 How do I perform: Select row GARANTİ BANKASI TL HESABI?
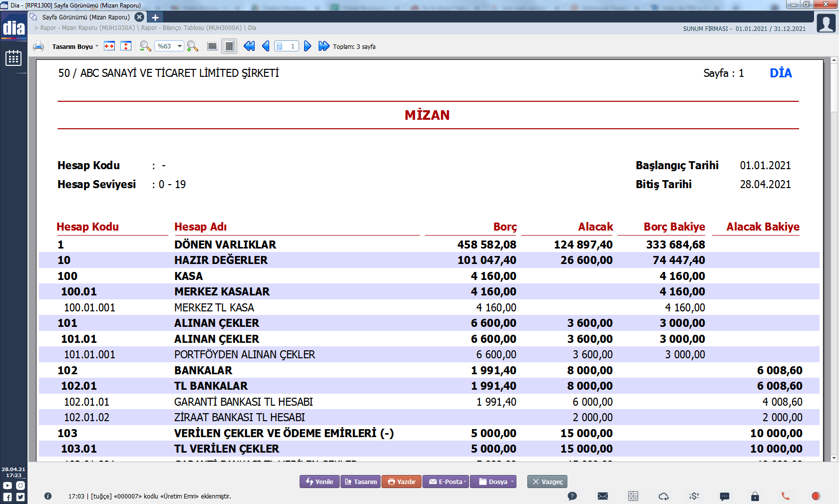click(429, 402)
